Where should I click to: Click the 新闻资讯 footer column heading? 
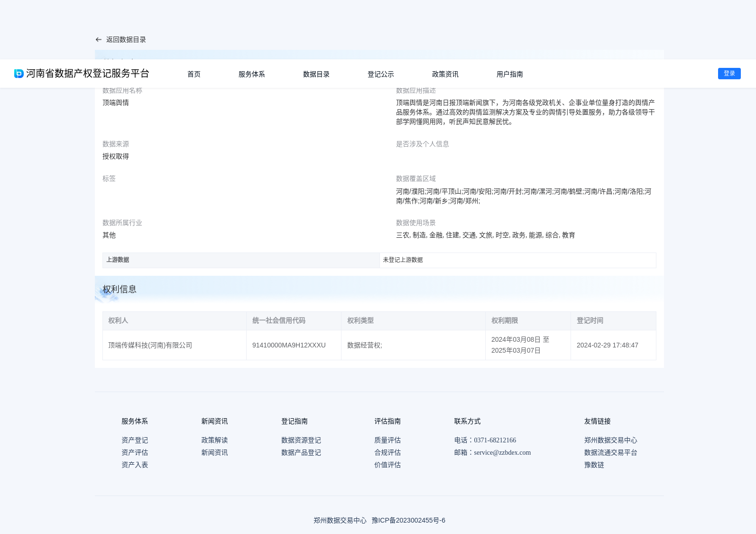coord(214,422)
